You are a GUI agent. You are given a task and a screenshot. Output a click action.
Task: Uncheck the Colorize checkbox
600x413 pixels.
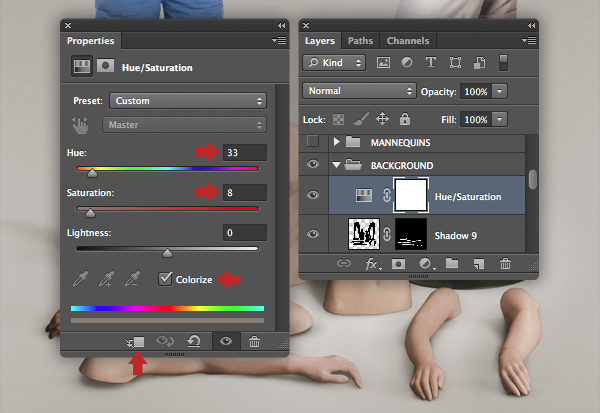tap(166, 280)
